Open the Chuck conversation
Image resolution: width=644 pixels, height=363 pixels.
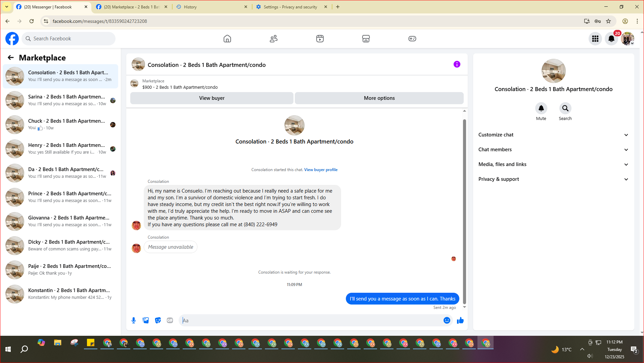pyautogui.click(x=60, y=124)
